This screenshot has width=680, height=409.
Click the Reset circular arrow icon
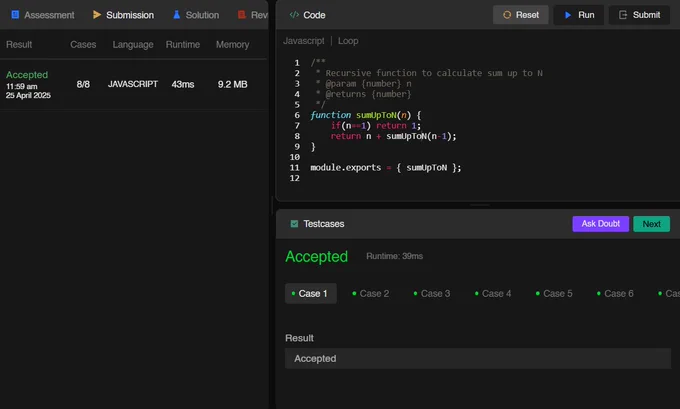(507, 15)
